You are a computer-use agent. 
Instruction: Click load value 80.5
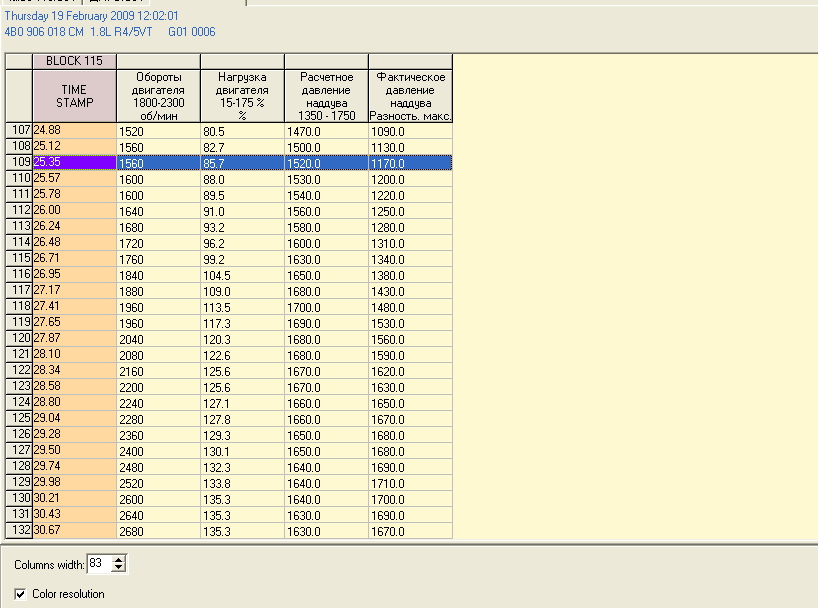[243, 130]
